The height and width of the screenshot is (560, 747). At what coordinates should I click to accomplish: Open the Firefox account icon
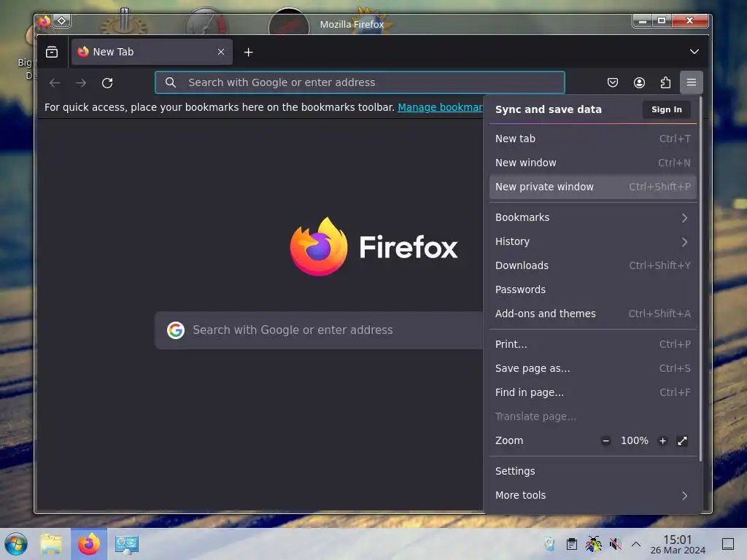click(639, 82)
